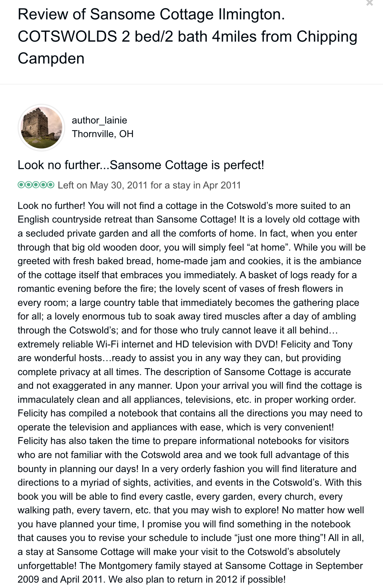This screenshot has height=588, width=383.
Task: Close the review dialog with the X
Action: click(x=370, y=3)
